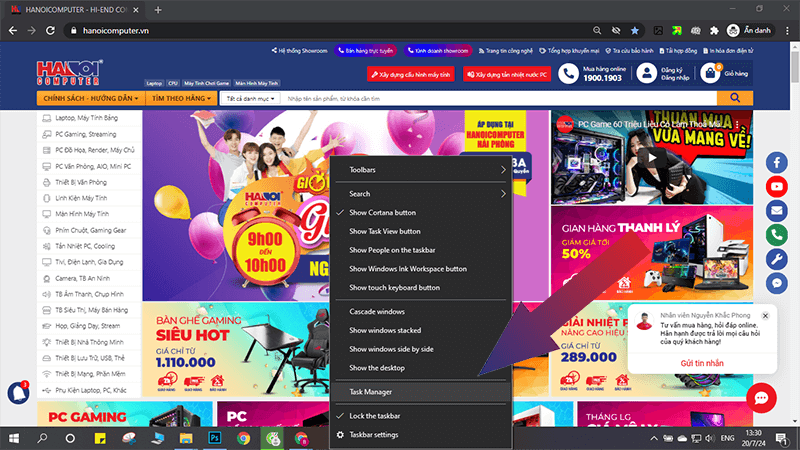Open Tất cả danh mục category dropdown
The image size is (800, 450).
251,98
